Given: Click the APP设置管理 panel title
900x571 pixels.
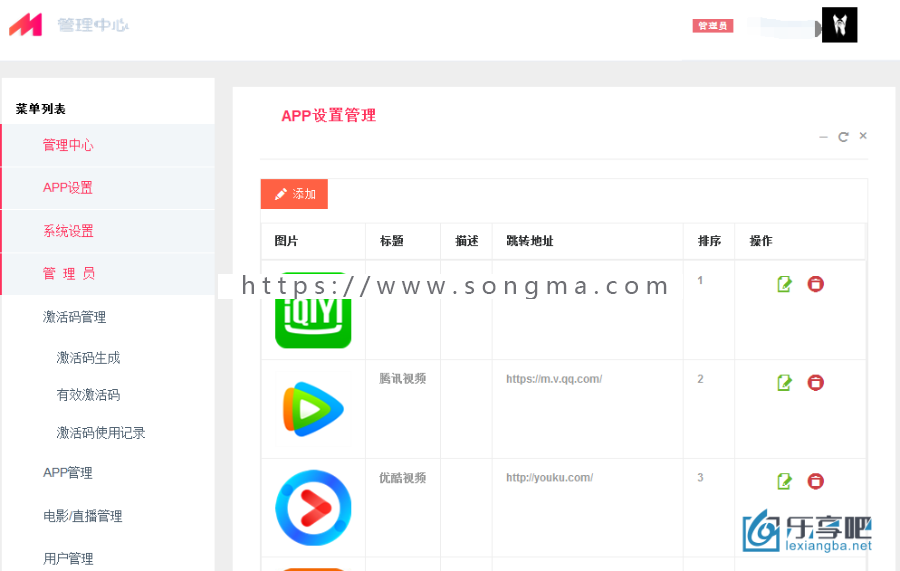Looking at the screenshot, I should click(328, 115).
